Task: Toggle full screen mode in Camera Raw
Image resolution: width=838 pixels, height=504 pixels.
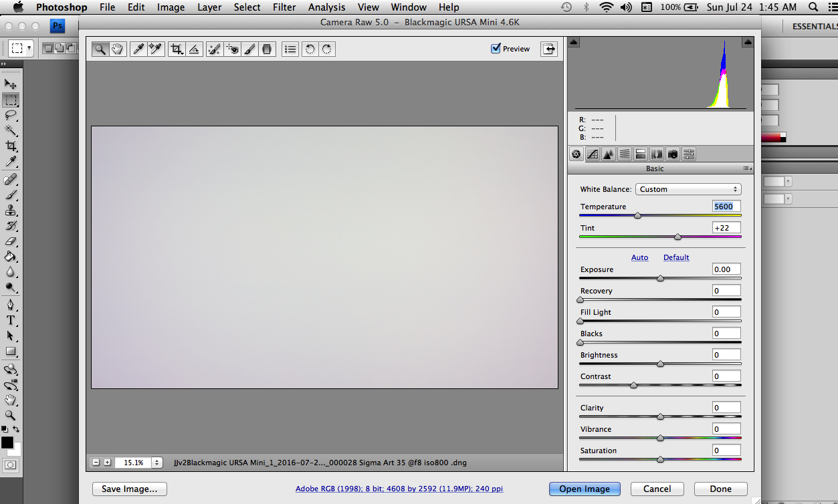Action: tap(549, 49)
